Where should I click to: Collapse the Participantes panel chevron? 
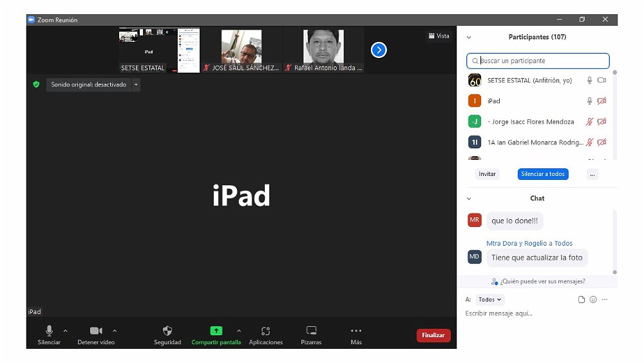(x=469, y=37)
